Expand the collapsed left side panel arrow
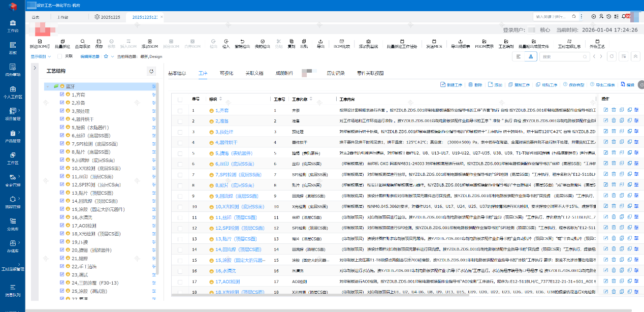 [35, 68]
